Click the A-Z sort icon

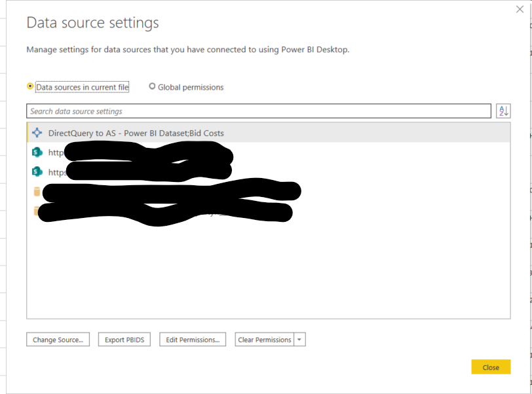[503, 111]
